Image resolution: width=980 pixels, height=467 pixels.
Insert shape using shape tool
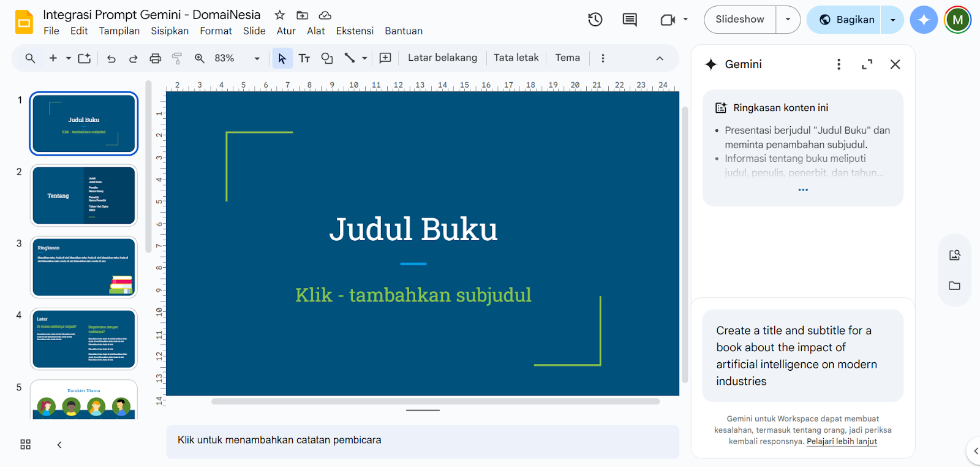tap(327, 58)
